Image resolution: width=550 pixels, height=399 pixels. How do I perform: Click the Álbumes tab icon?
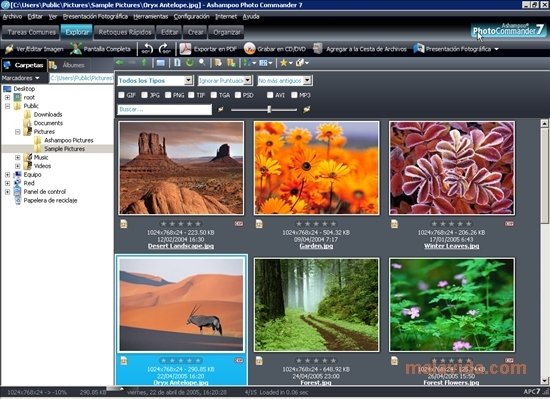click(x=53, y=65)
